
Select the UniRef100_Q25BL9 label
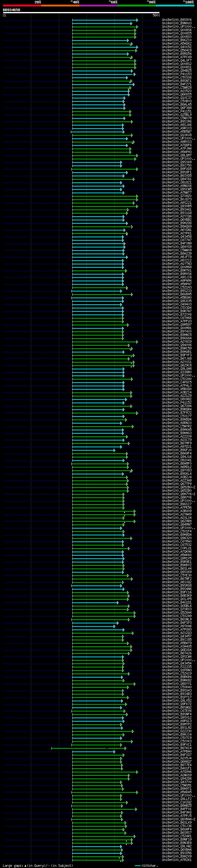point(177,115)
